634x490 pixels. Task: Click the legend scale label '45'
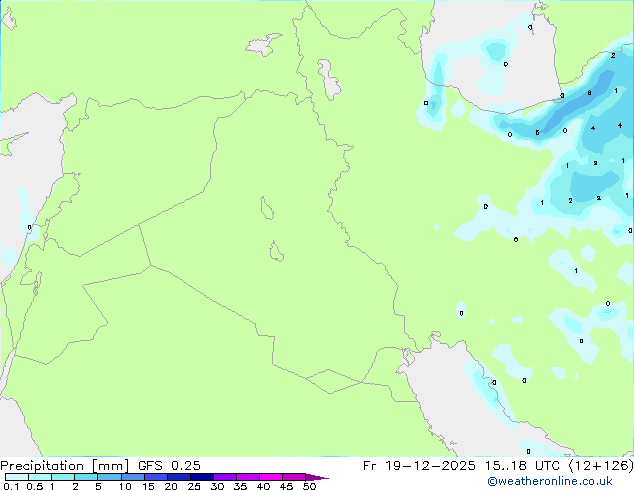286,486
